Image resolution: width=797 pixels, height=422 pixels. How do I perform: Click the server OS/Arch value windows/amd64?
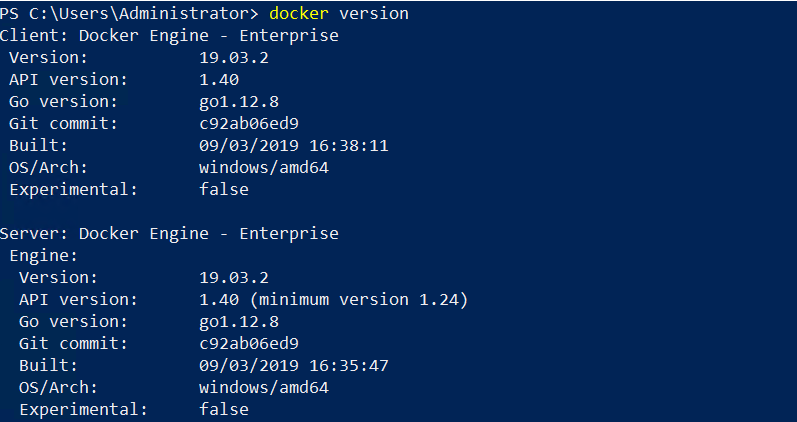(x=264, y=387)
